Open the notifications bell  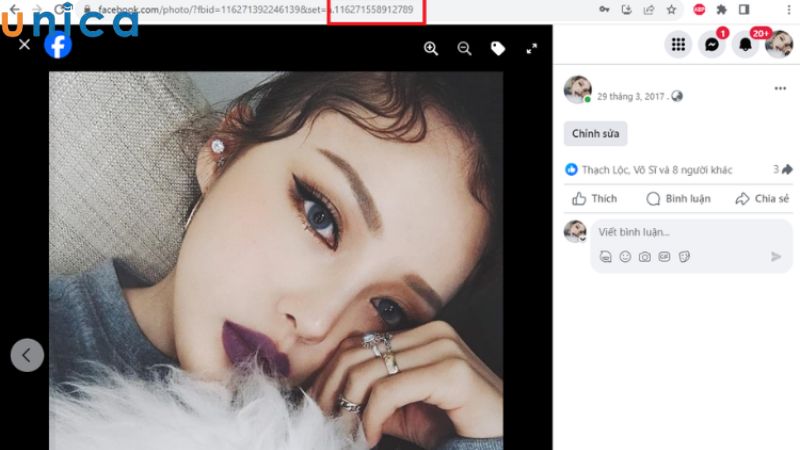point(745,44)
